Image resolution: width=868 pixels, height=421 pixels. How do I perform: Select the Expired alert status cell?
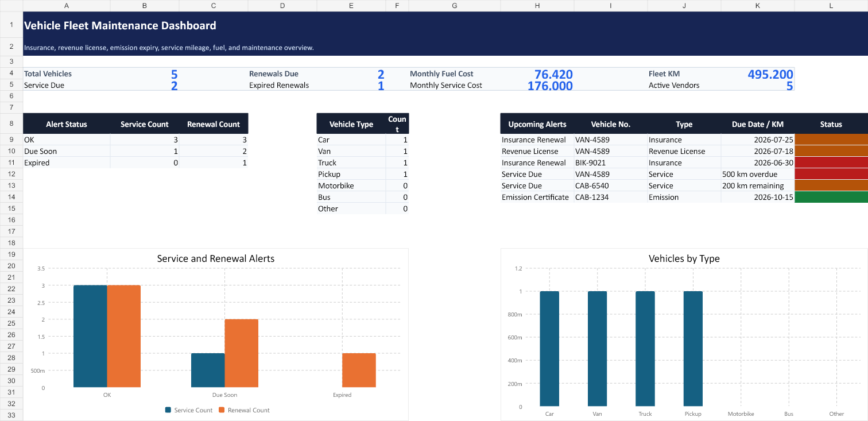(x=67, y=163)
